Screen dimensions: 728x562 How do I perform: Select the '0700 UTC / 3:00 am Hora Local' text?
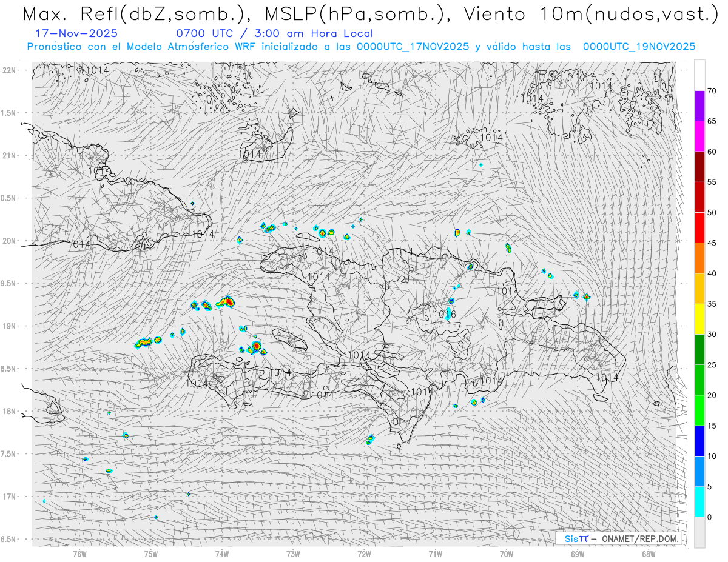(274, 33)
